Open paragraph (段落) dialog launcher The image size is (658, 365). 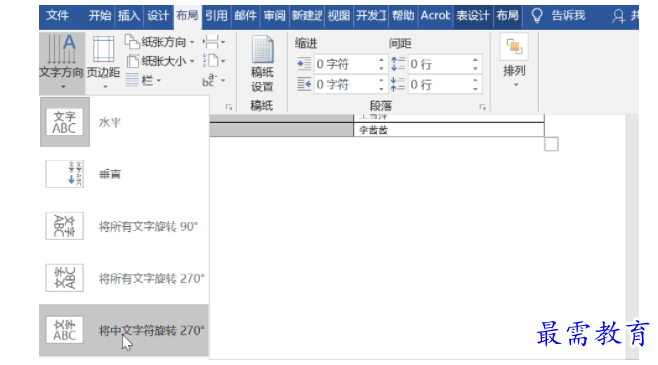[483, 107]
